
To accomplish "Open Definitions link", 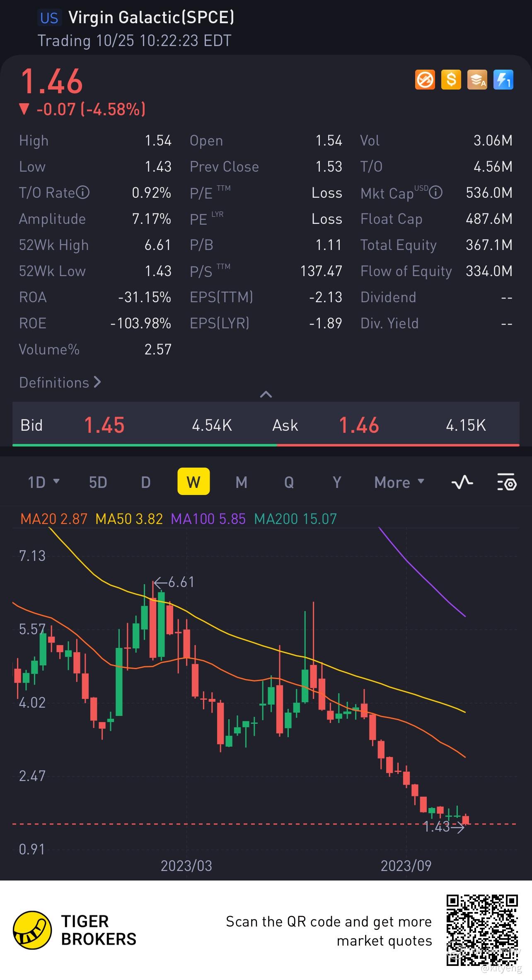I will point(60,382).
